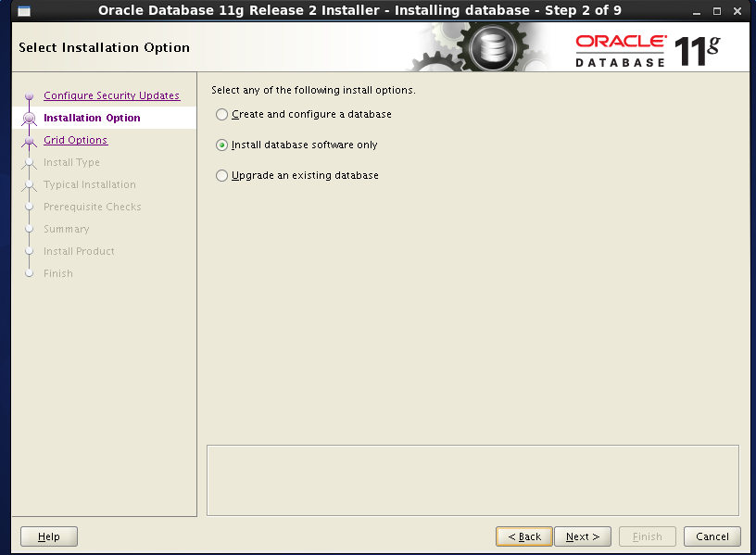The image size is (756, 555).
Task: Click Summary step in the sidebar
Action: tap(66, 229)
